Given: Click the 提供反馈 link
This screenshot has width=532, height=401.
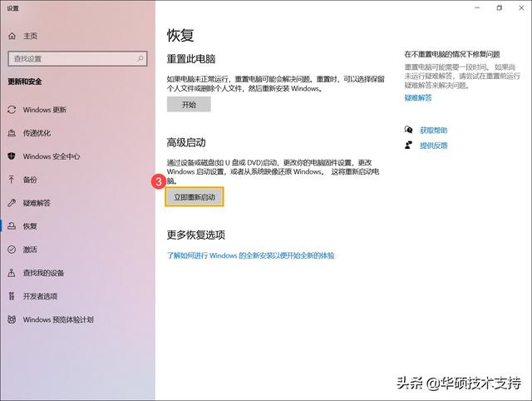Looking at the screenshot, I should point(434,146).
